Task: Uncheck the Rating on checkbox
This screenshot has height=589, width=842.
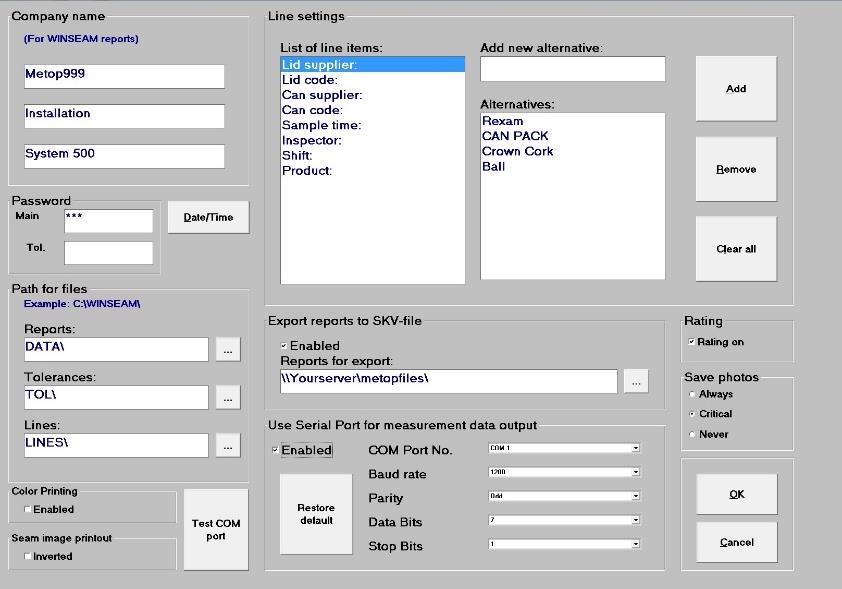Action: point(691,342)
